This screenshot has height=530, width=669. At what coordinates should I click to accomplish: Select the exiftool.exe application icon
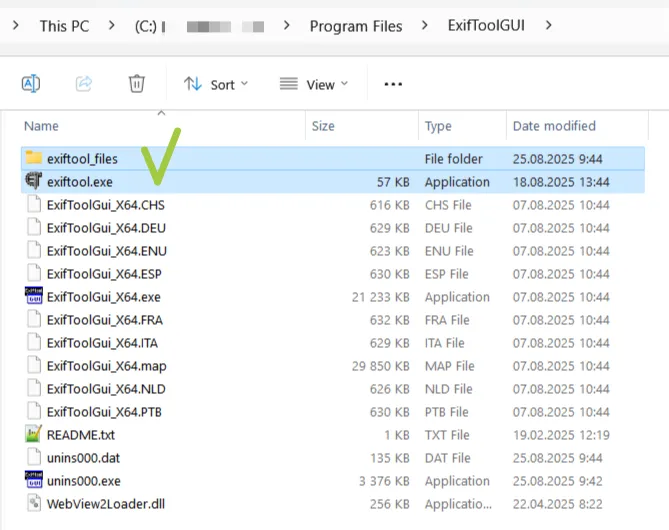coord(34,181)
